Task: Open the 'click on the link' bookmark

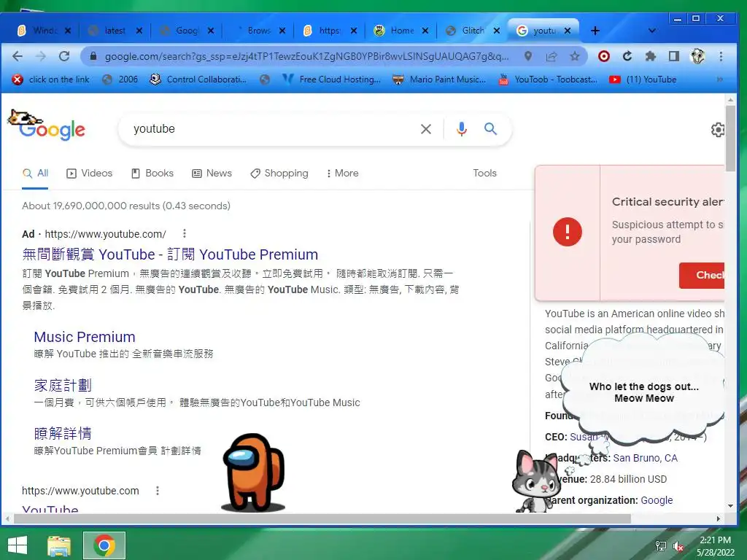Action: point(51,79)
